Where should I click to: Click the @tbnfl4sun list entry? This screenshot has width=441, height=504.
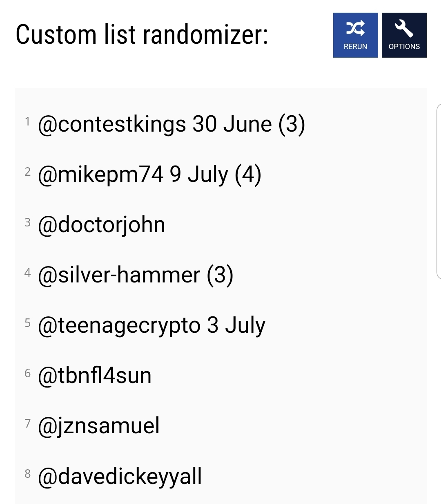[94, 376]
